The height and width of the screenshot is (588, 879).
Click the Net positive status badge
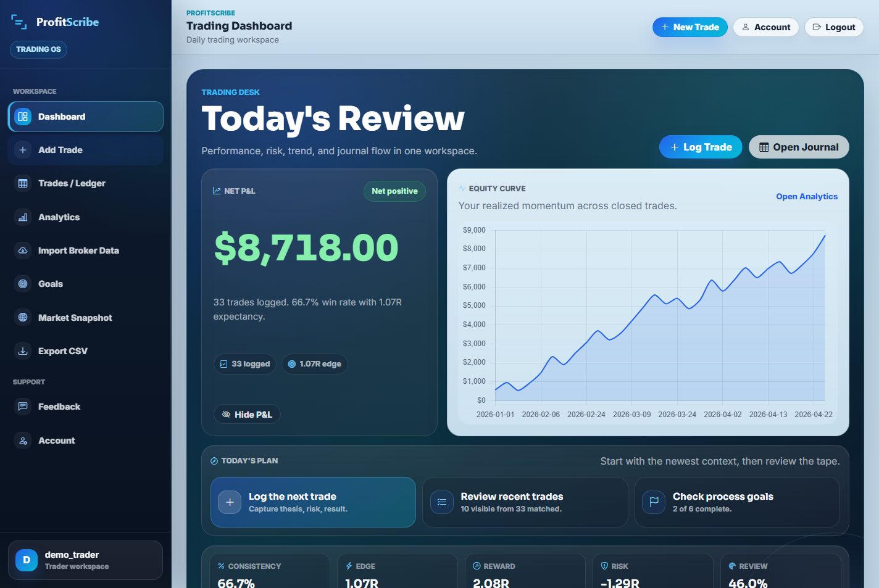(394, 191)
